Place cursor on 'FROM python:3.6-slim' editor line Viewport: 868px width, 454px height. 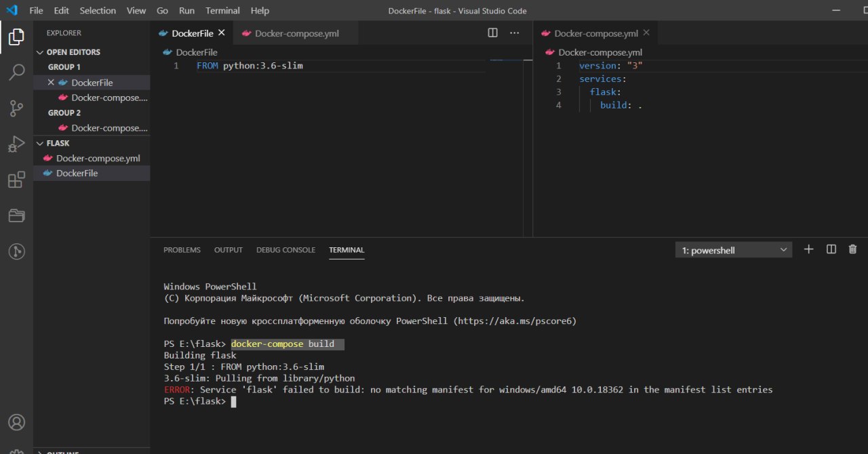click(x=250, y=66)
